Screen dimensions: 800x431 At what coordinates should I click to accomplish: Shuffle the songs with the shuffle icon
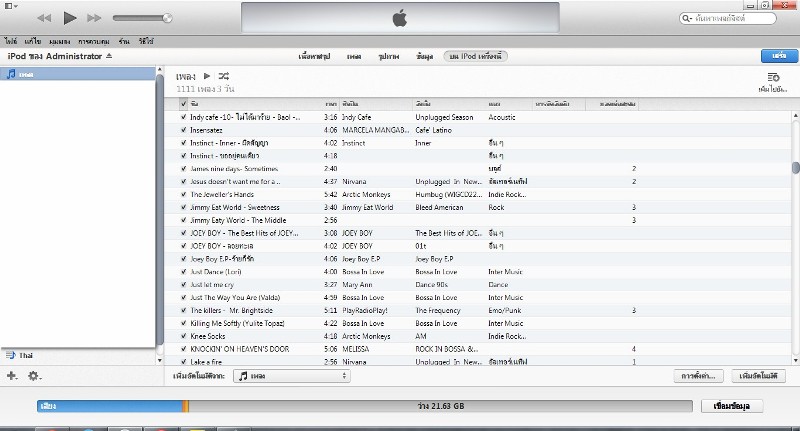[223, 76]
